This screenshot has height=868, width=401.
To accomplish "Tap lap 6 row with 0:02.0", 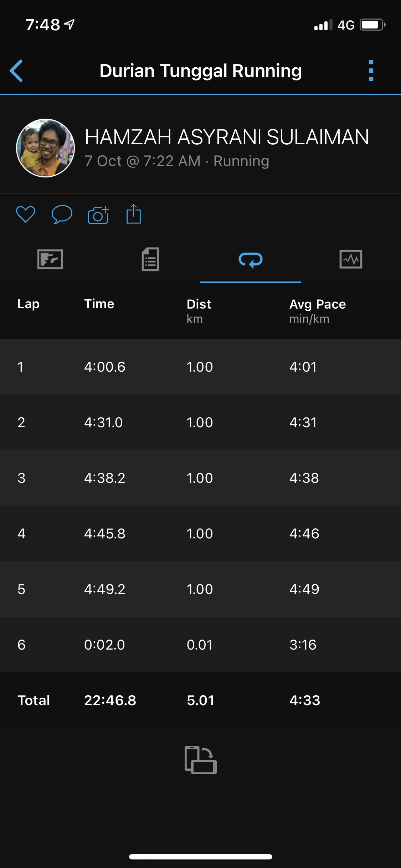I will tap(200, 645).
